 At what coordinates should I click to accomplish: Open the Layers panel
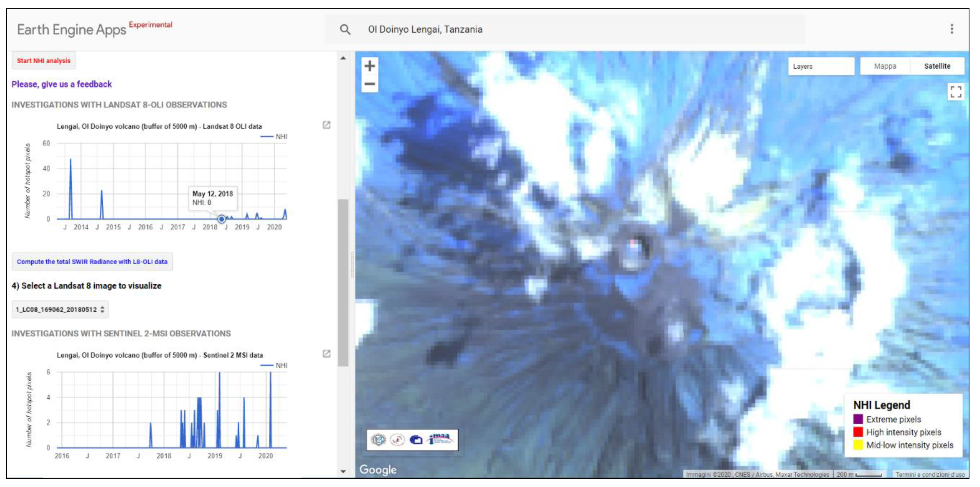coord(822,66)
